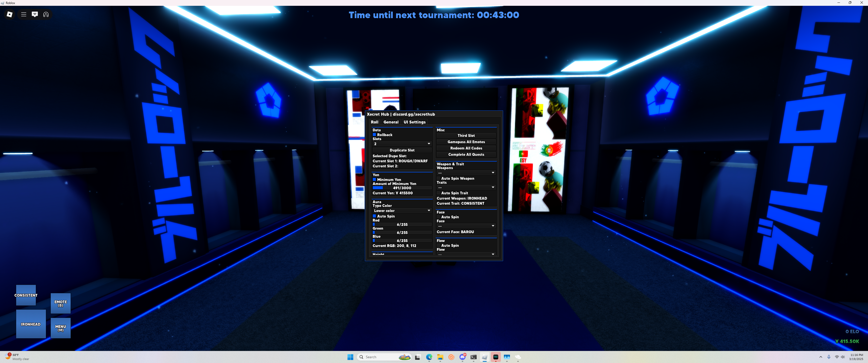
Task: Enable Auto Spin Weapon checkbox
Action: [x=438, y=178]
